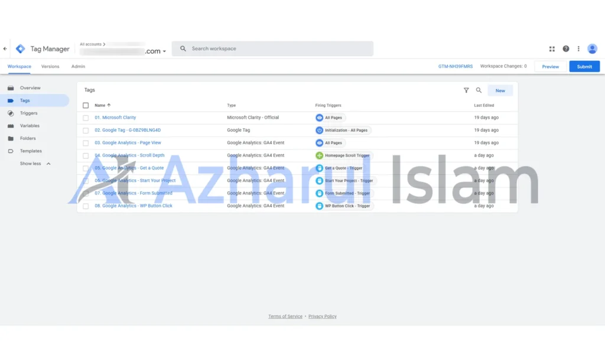Click the Homepage Scroll Trigger chip
Image resolution: width=605 pixels, height=364 pixels.
click(x=343, y=155)
